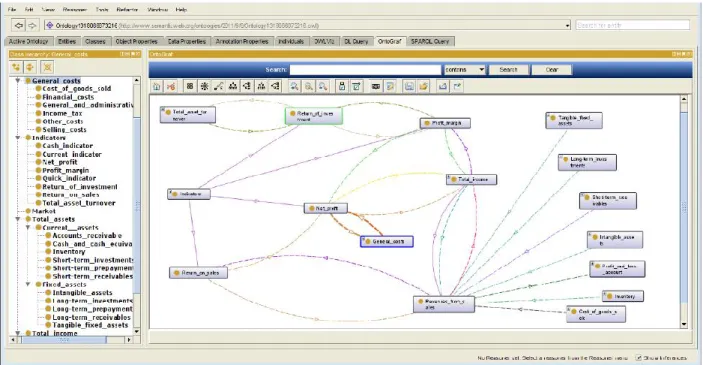The image size is (703, 365).
Task: Switch to the SPARQL Query tab
Action: click(430, 41)
